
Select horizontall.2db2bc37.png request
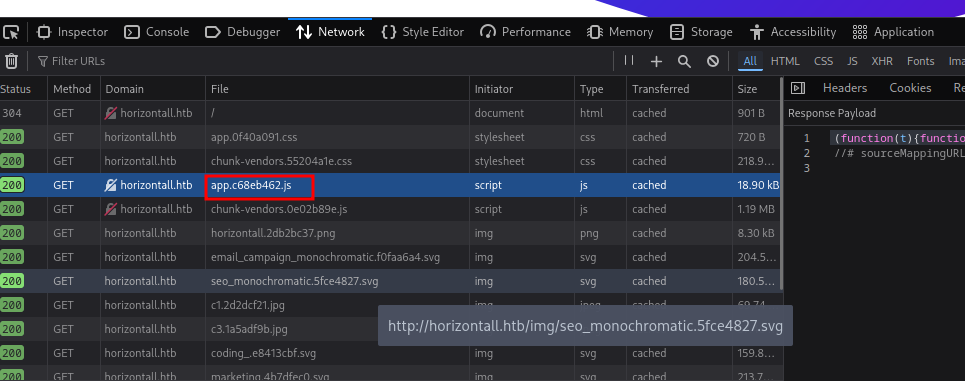coord(390,233)
